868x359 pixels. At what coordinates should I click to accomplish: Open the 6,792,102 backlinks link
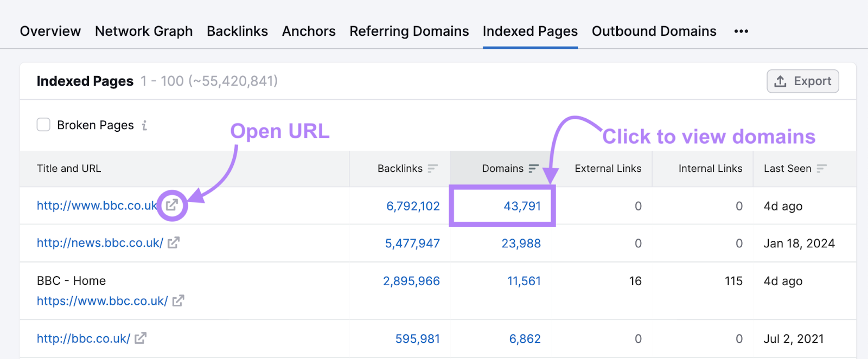tap(413, 206)
